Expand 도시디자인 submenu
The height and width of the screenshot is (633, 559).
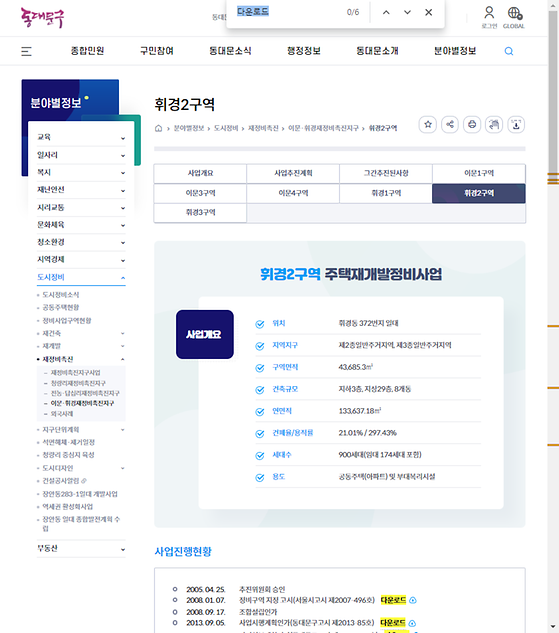[x=123, y=468]
